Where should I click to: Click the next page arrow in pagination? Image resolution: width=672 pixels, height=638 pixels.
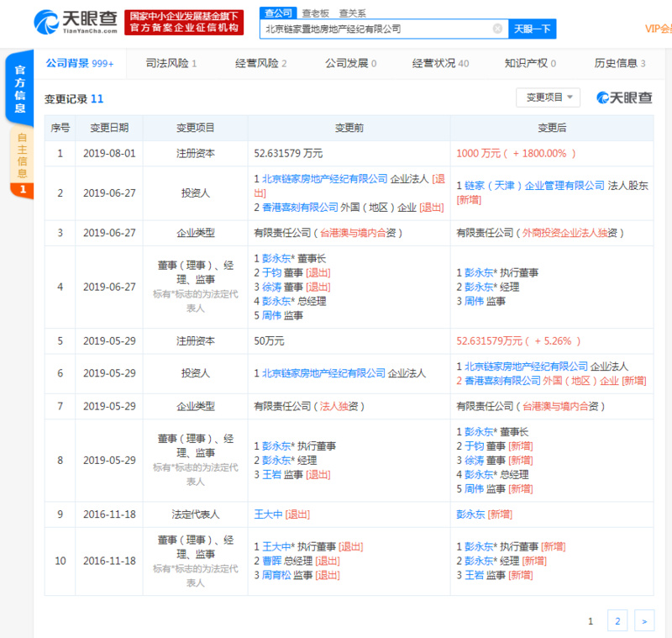643,620
